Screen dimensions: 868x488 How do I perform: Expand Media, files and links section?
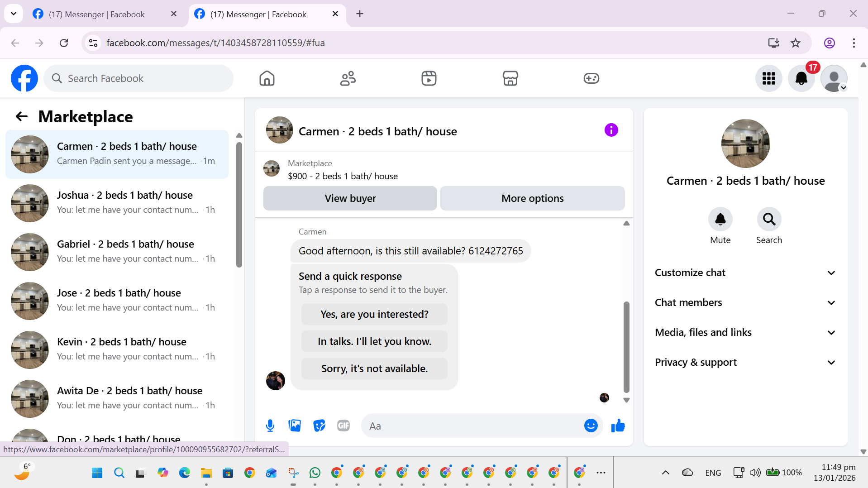pyautogui.click(x=745, y=332)
